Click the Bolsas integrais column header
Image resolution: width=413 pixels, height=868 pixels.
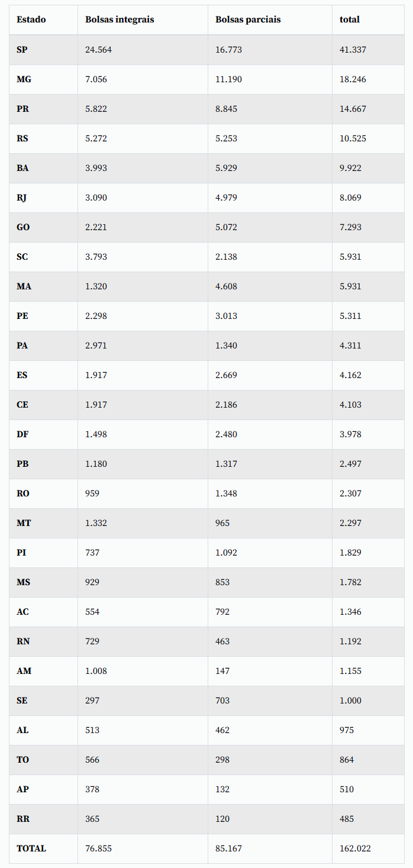[120, 20]
